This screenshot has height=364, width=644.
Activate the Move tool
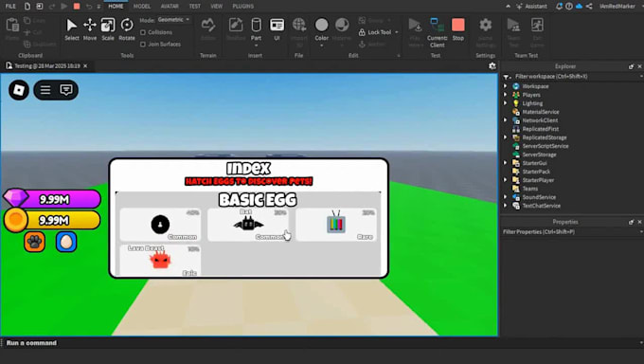tap(90, 29)
